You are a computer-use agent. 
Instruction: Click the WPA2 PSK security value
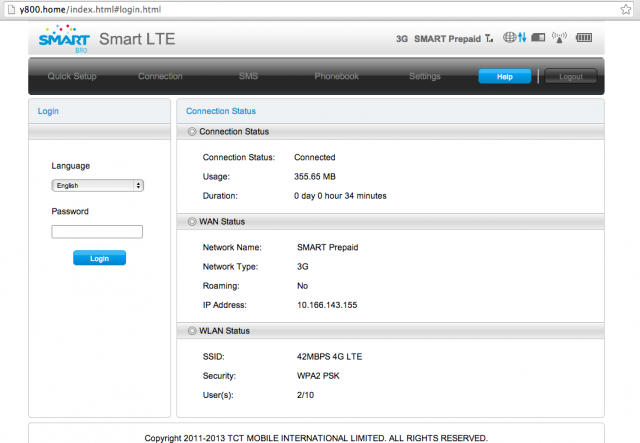point(318,376)
